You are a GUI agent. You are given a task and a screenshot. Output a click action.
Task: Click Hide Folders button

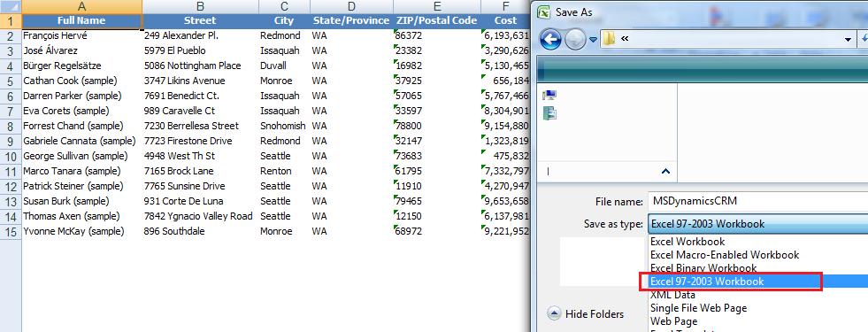pyautogui.click(x=586, y=314)
